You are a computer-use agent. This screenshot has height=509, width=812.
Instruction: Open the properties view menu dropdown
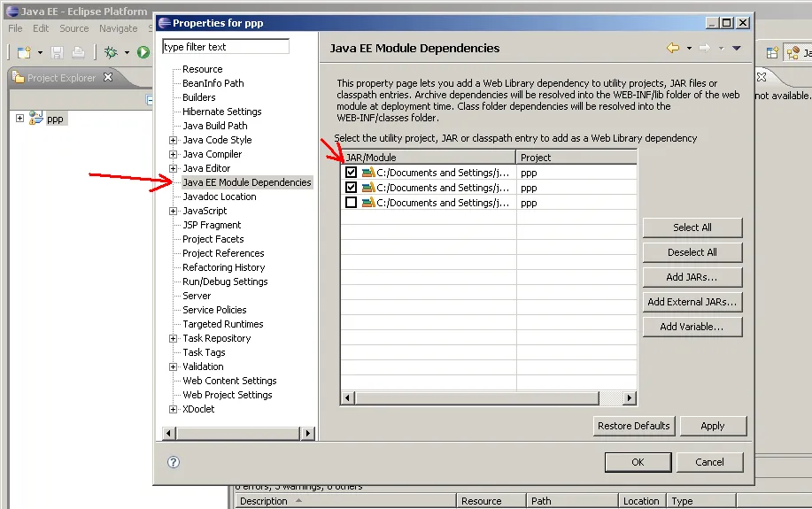point(737,48)
